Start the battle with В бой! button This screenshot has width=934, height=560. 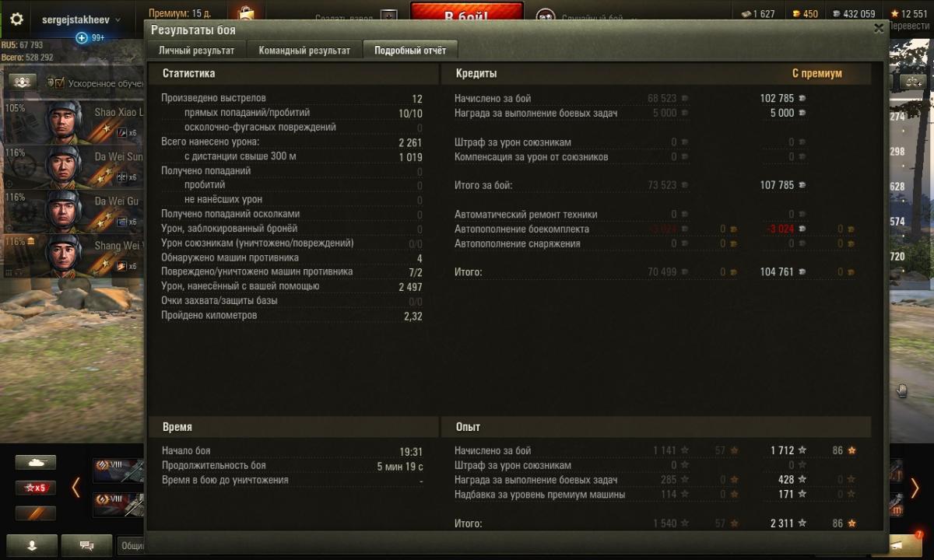click(467, 16)
